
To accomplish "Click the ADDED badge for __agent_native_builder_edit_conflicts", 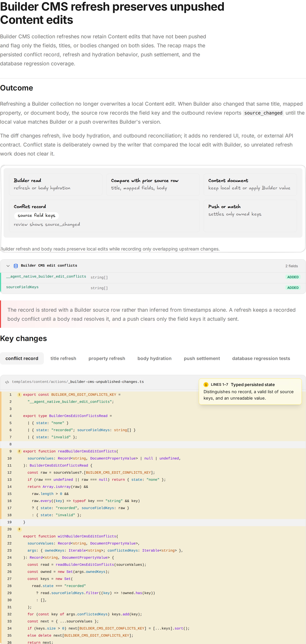I will point(293,277).
